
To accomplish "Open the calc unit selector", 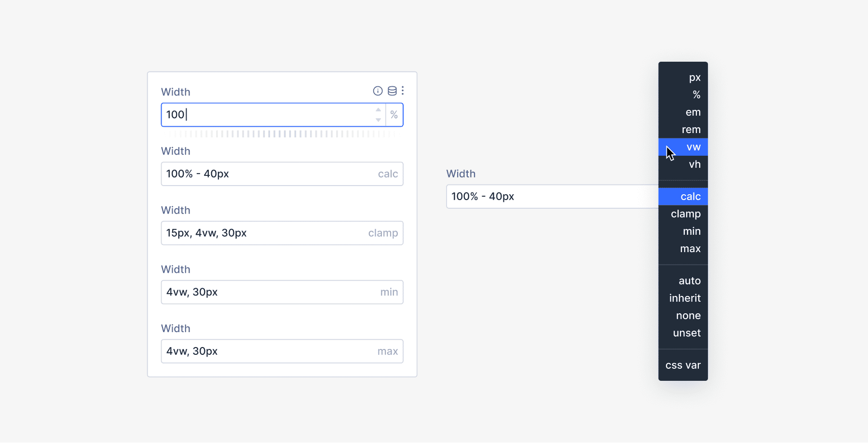I will 388,174.
